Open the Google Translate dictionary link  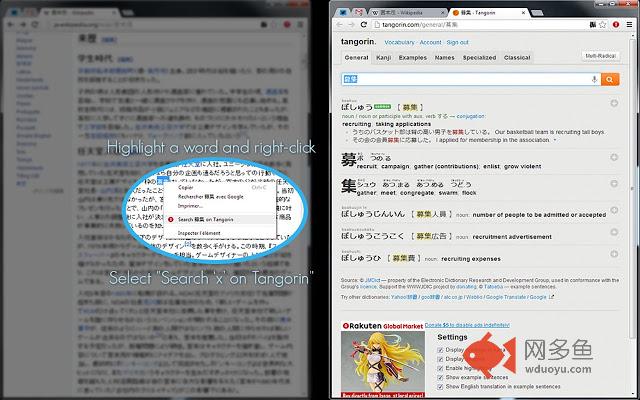[506, 297]
